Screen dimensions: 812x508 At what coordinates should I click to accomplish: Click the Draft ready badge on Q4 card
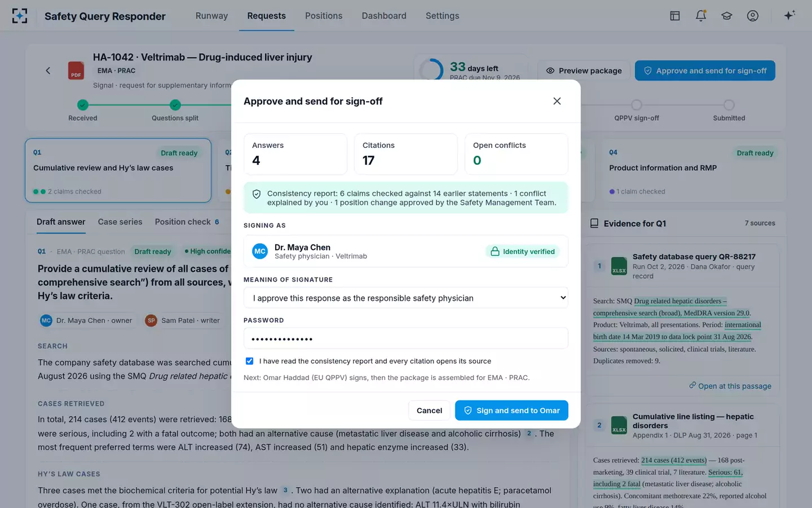point(755,153)
